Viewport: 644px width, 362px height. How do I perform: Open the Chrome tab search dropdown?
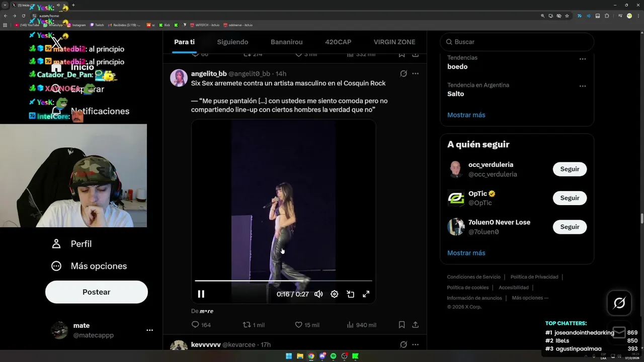coord(5,5)
